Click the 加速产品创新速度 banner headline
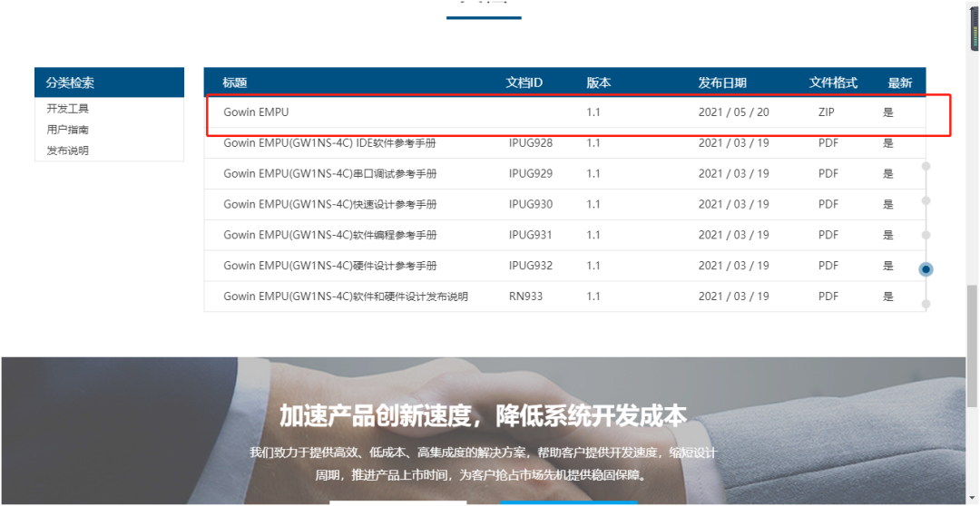980x506 pixels. [x=483, y=415]
